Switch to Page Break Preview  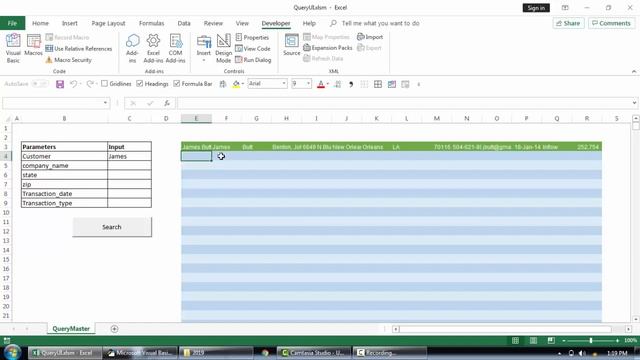point(551,340)
